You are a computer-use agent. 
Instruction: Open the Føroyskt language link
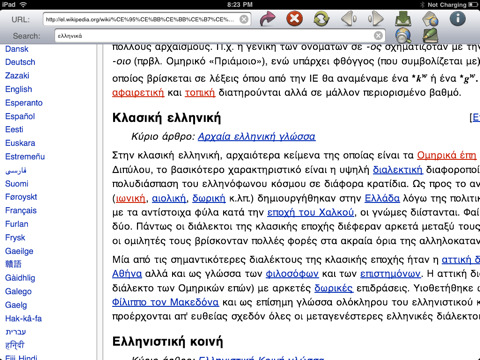coord(21,197)
